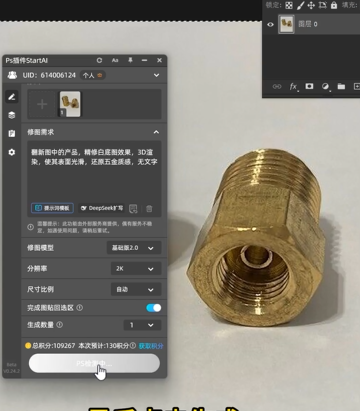Click the refresh icon in StartAI title bar

(99, 60)
